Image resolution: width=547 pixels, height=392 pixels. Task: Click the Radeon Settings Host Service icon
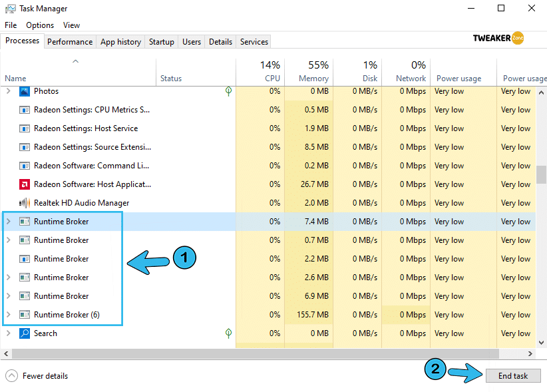[x=25, y=128]
